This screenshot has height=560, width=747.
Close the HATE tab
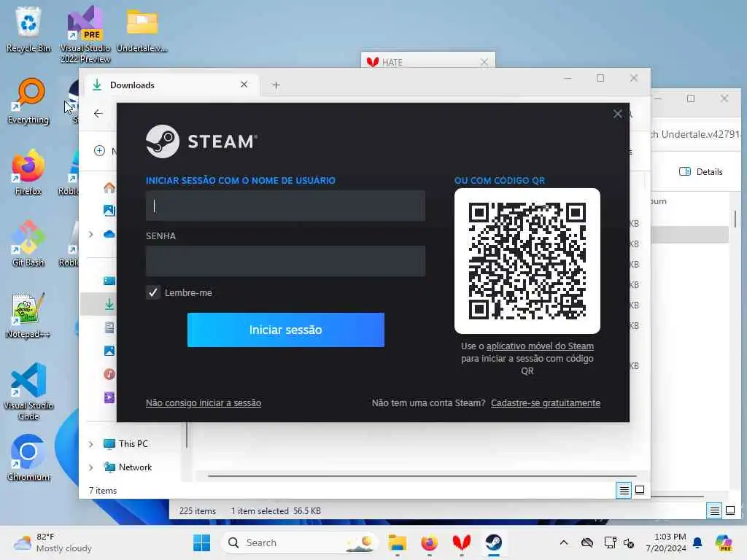coord(484,62)
